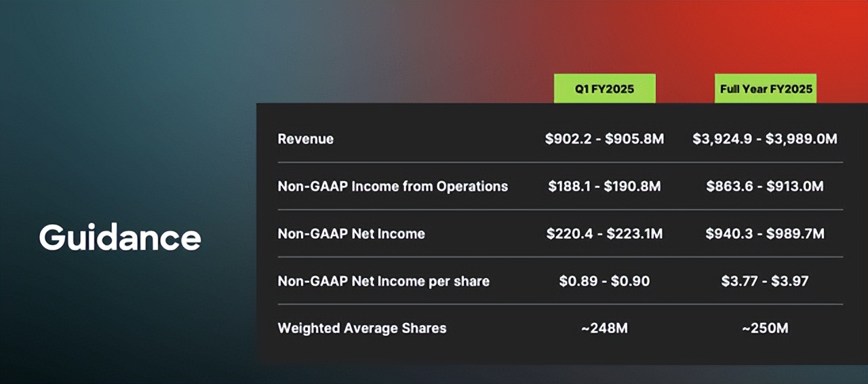Click full year revenue $3,924.9 - $3,989.0M

click(x=765, y=139)
